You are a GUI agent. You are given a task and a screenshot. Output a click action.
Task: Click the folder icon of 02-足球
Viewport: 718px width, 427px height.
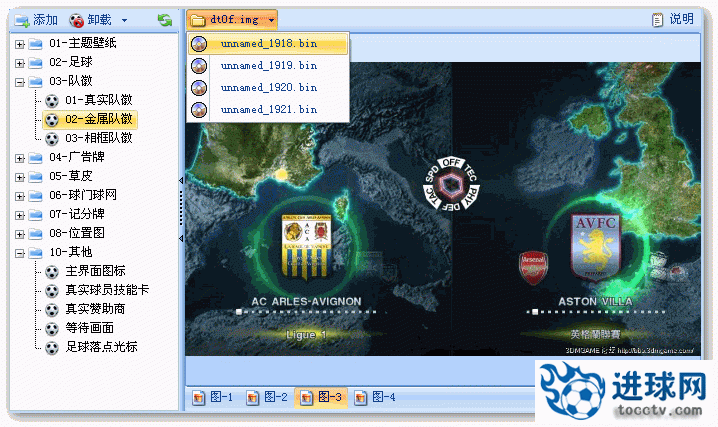pyautogui.click(x=36, y=63)
